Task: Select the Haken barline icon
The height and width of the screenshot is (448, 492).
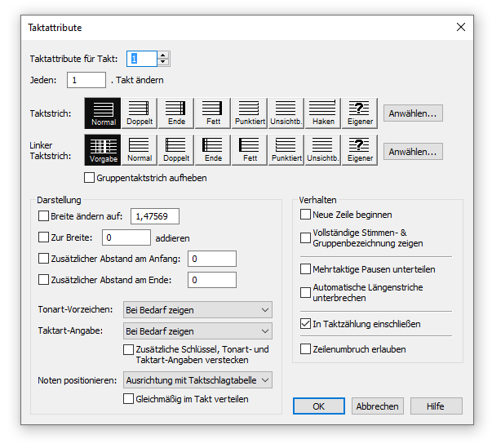Action: pyautogui.click(x=323, y=113)
